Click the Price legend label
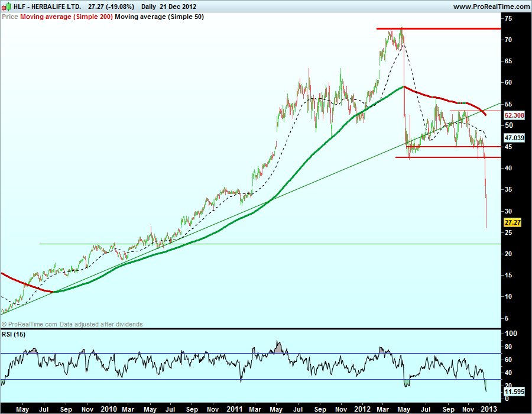 (x=10, y=17)
